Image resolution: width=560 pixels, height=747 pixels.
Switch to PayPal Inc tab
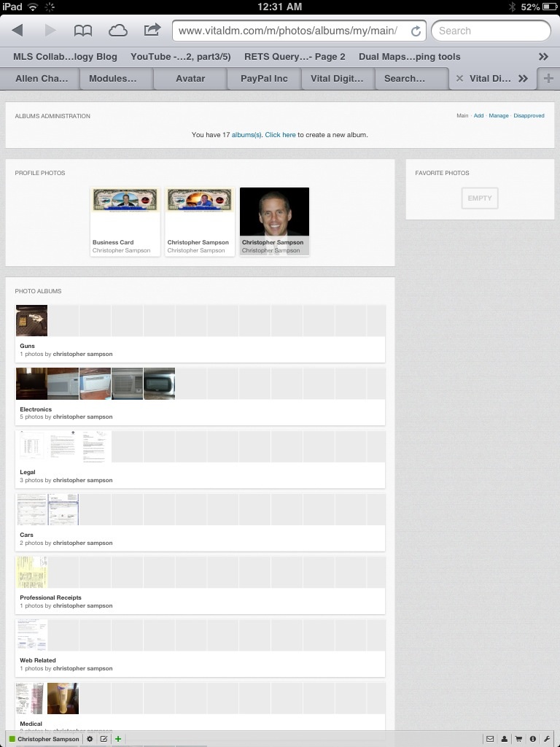[x=264, y=79]
